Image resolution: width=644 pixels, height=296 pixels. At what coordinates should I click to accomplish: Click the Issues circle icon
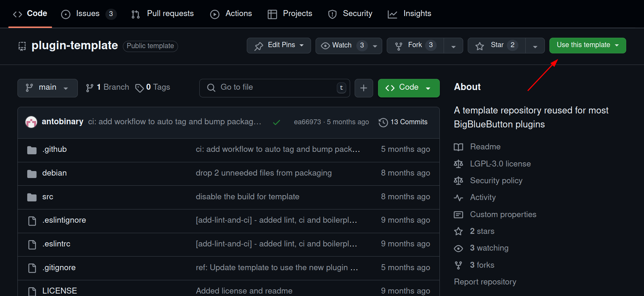pyautogui.click(x=66, y=14)
